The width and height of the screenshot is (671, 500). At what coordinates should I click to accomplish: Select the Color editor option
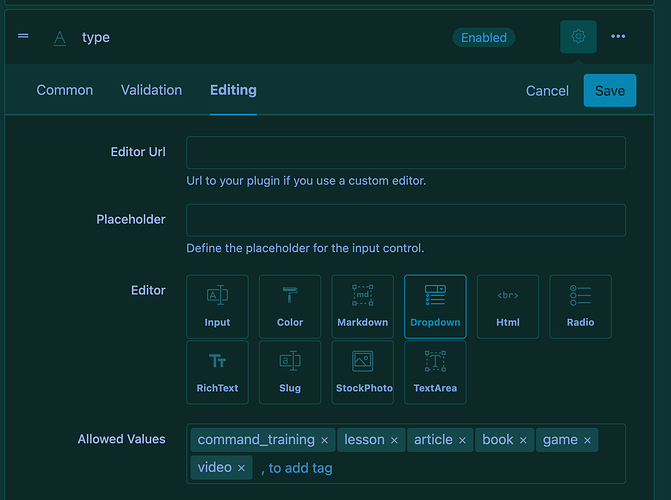[x=290, y=307]
